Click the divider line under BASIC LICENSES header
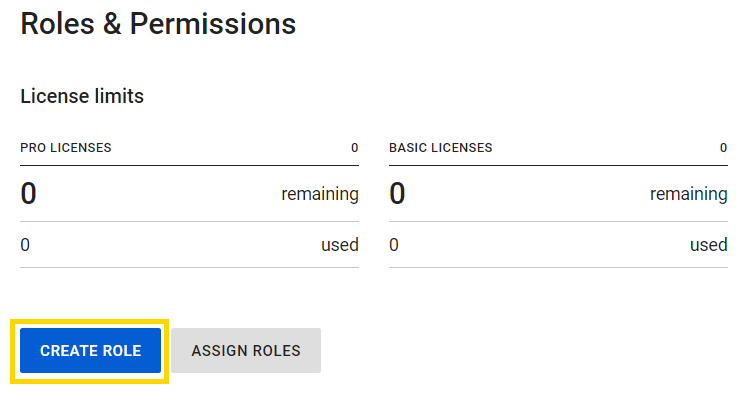This screenshot has height=412, width=743. [558, 165]
